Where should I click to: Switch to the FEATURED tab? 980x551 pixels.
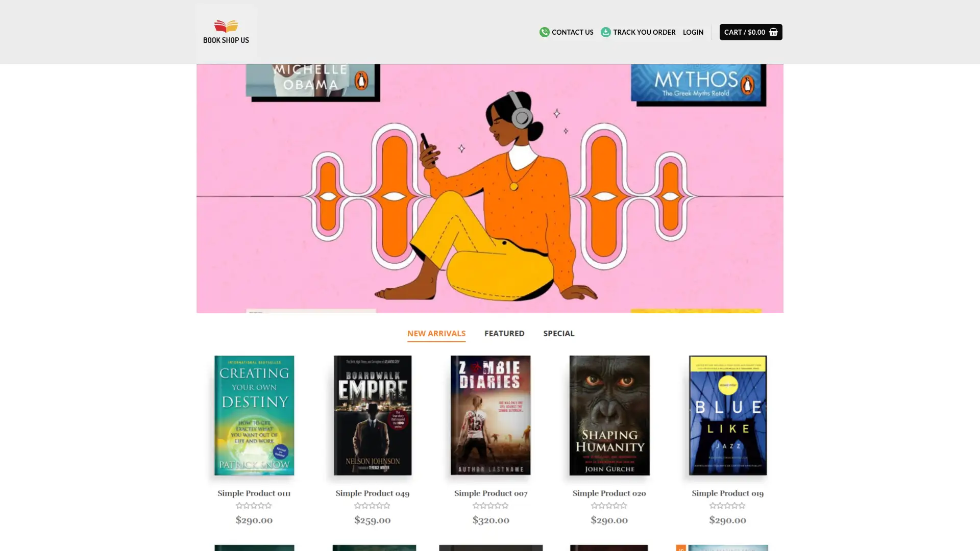pos(504,333)
